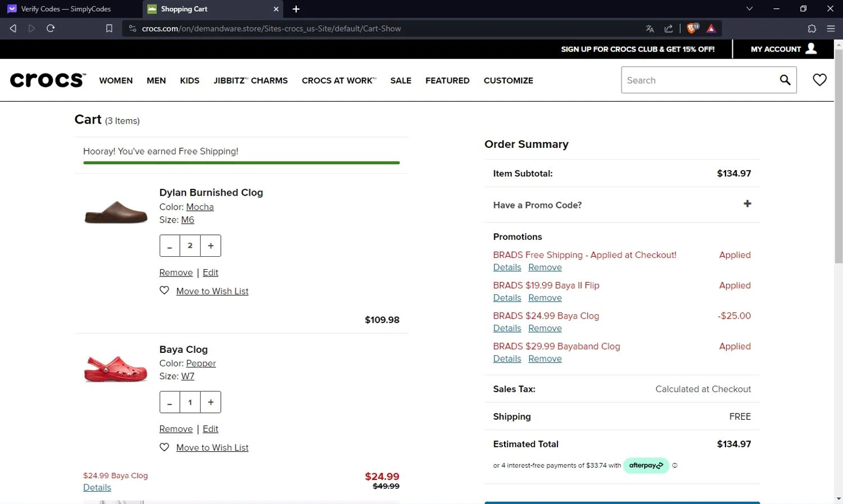Decrease quantity of Dylan Burnished Clog
This screenshot has height=504, width=843.
(x=170, y=246)
